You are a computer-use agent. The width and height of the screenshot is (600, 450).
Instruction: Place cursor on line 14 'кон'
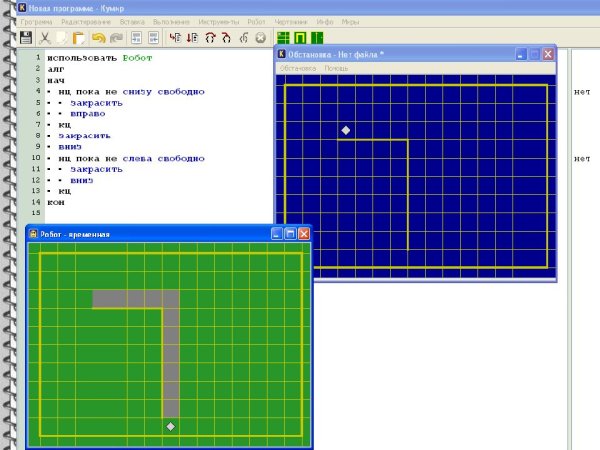(x=55, y=201)
